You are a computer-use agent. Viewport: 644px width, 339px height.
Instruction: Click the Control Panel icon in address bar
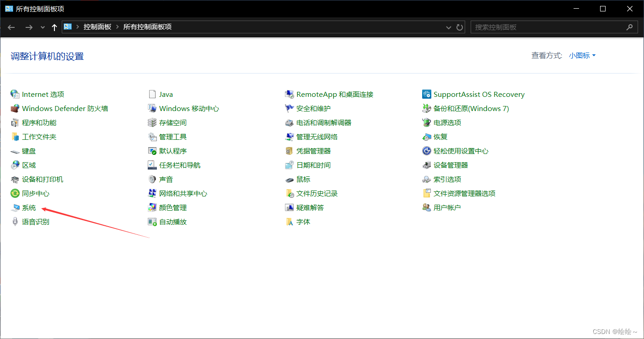(x=68, y=26)
